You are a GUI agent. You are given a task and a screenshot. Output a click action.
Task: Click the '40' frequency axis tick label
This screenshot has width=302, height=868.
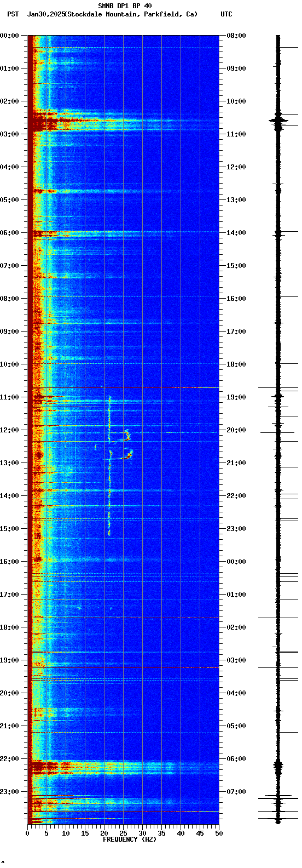[x=181, y=833]
